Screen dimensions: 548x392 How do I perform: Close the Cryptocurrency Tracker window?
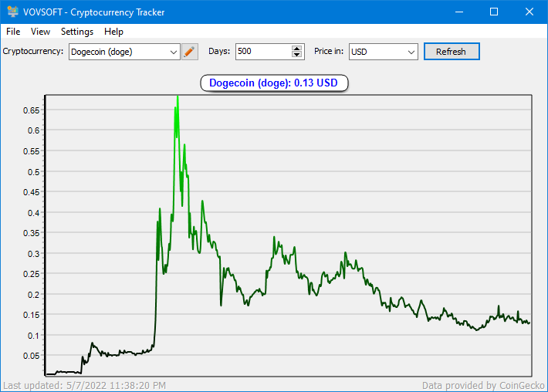[529, 12]
